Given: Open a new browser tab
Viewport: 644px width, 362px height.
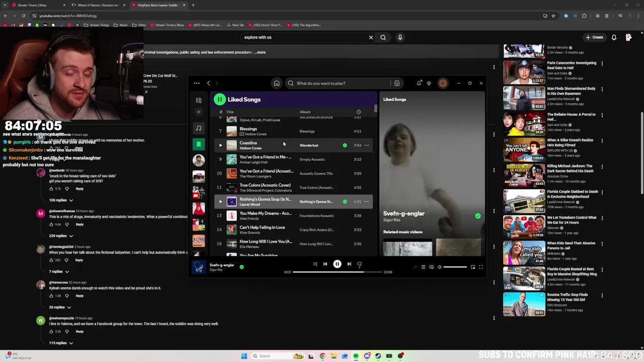Looking at the screenshot, I should (x=193, y=5).
